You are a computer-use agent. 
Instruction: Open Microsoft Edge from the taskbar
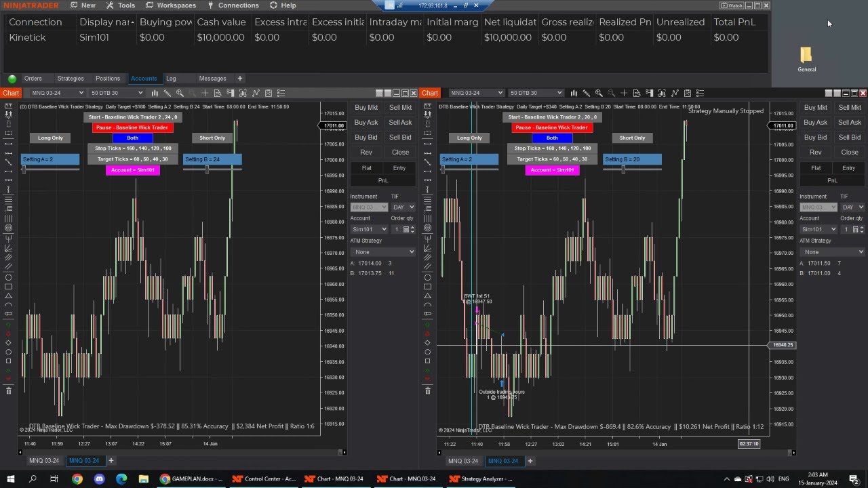click(x=121, y=479)
